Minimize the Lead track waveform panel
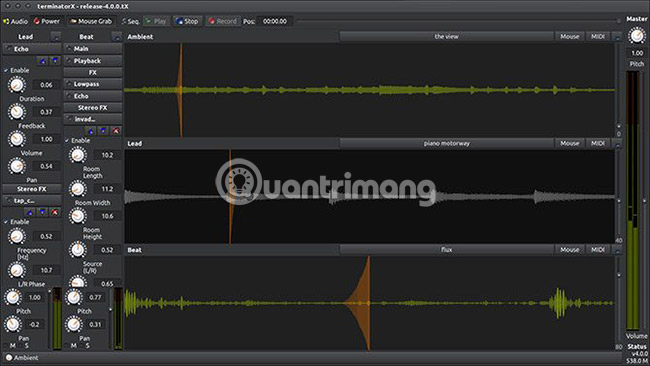This screenshot has height=366, width=650. tap(617, 143)
